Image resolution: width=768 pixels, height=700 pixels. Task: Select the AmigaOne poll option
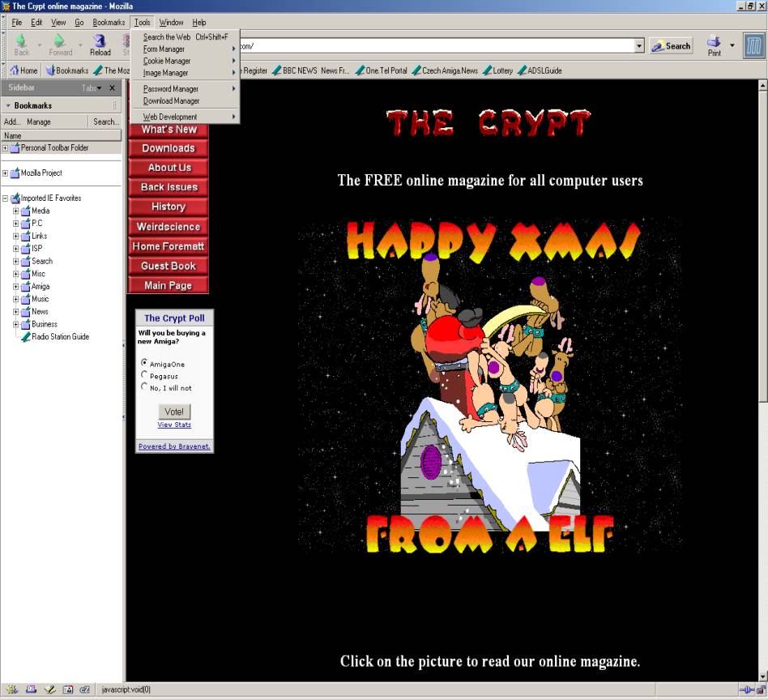144,363
